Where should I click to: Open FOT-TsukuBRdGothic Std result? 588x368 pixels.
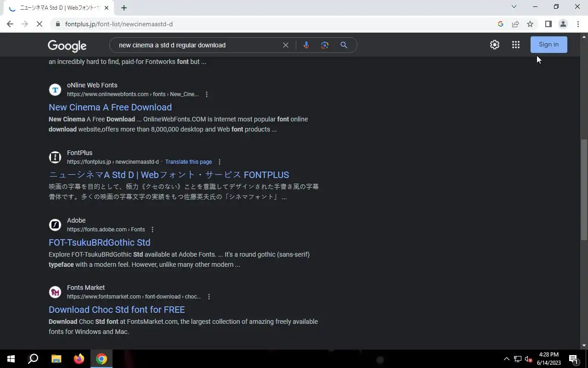tap(99, 242)
